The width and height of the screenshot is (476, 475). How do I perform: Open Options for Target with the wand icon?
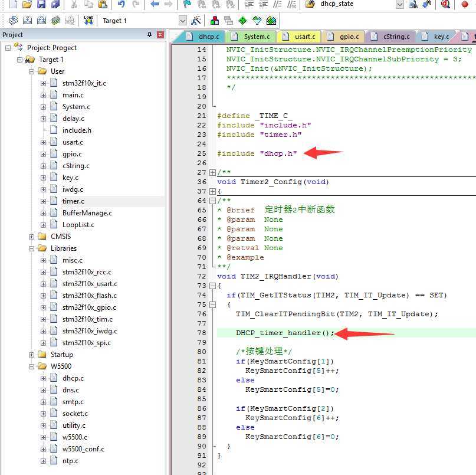coord(196,20)
